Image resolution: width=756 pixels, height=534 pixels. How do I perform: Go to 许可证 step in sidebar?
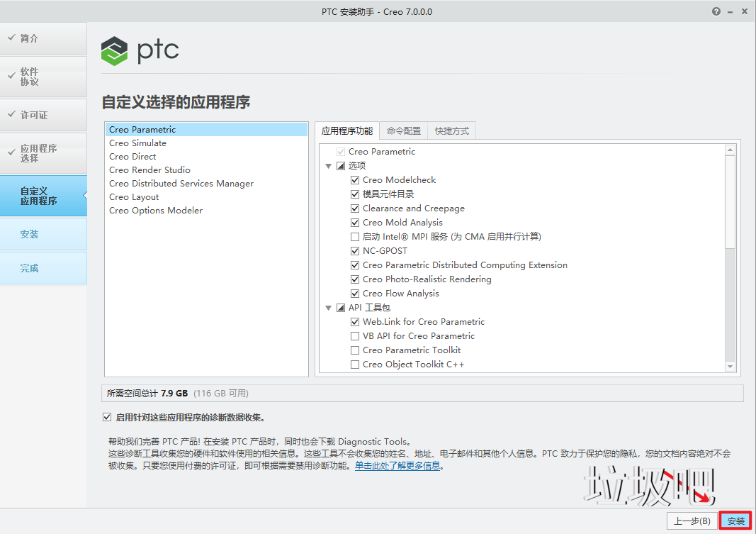point(34,115)
